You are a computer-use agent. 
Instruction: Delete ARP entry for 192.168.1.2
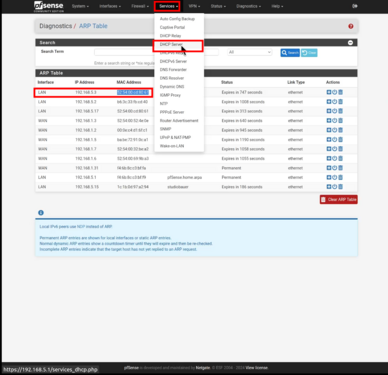click(340, 130)
